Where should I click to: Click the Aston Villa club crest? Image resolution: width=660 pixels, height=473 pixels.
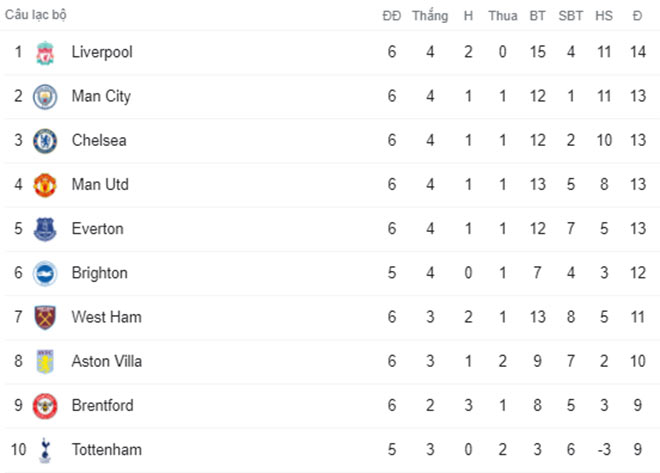[45, 361]
